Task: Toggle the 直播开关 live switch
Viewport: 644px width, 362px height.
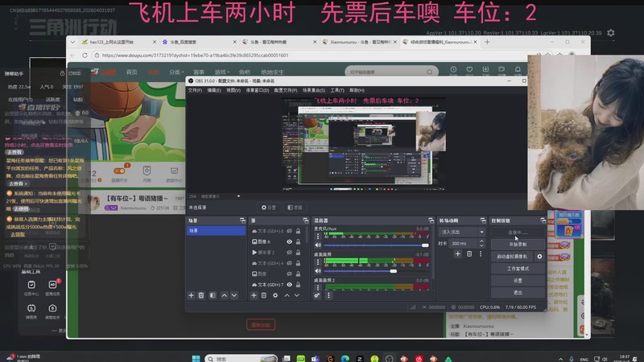Action: [119, 171]
